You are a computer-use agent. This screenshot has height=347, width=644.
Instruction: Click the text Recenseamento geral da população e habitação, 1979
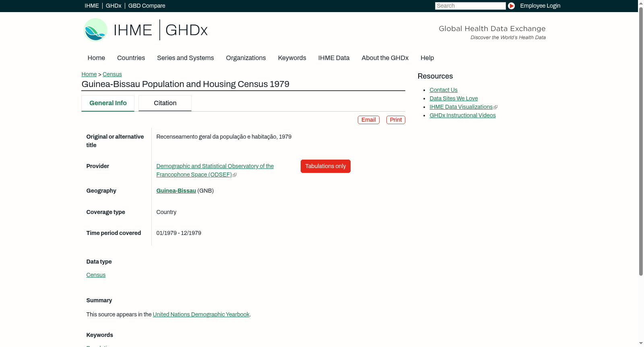tap(224, 137)
